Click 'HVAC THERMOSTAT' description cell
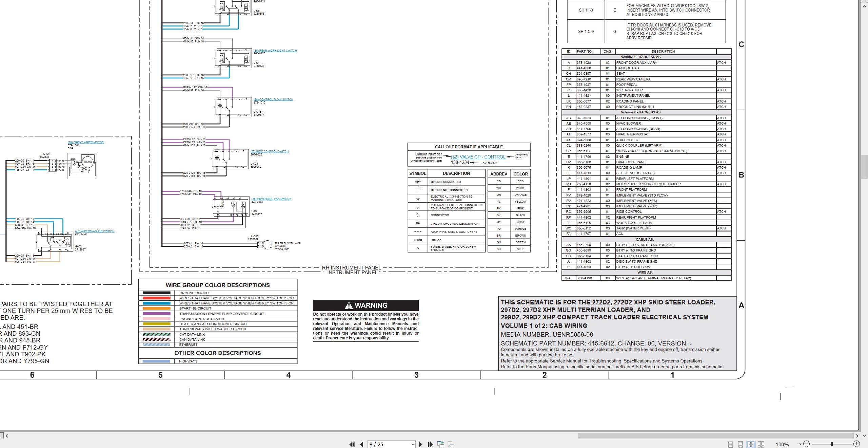The height and width of the screenshot is (448, 868). (666, 134)
